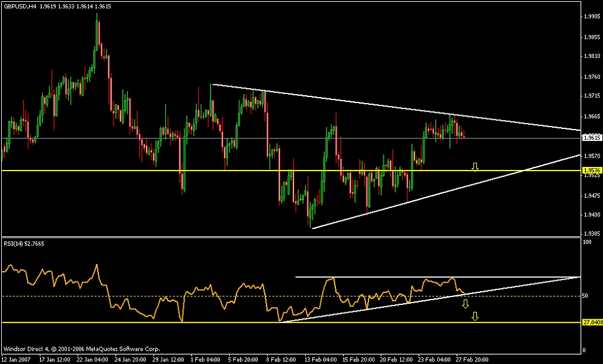
Task: Click the yellow RSI level tag 27.0408
Action: point(592,322)
